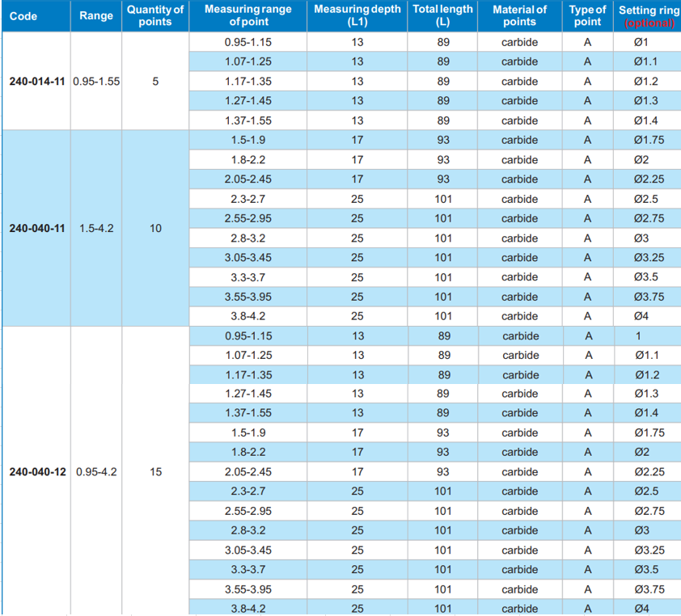Click the Total length (L) header
The width and height of the screenshot is (681, 616).
tap(442, 16)
